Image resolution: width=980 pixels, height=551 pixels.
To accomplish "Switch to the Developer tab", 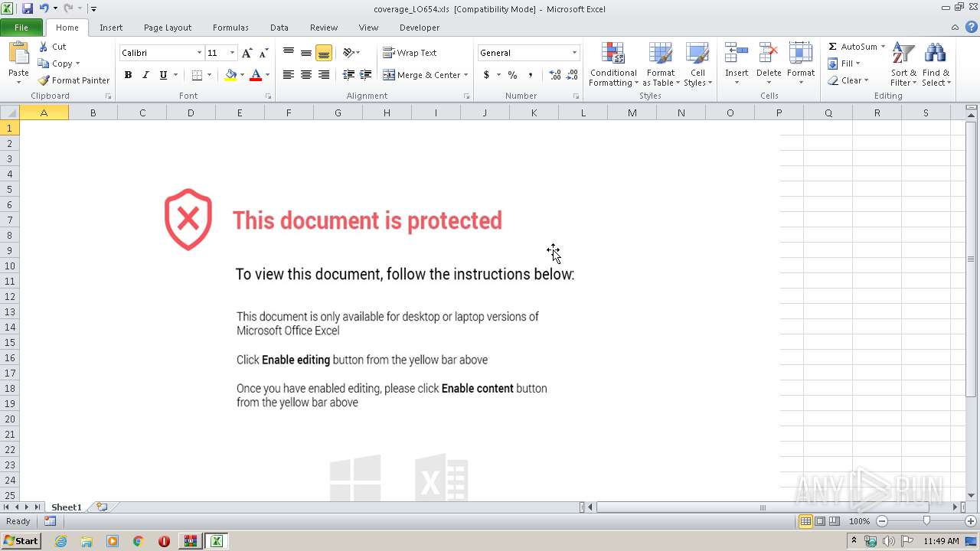I will click(x=420, y=28).
